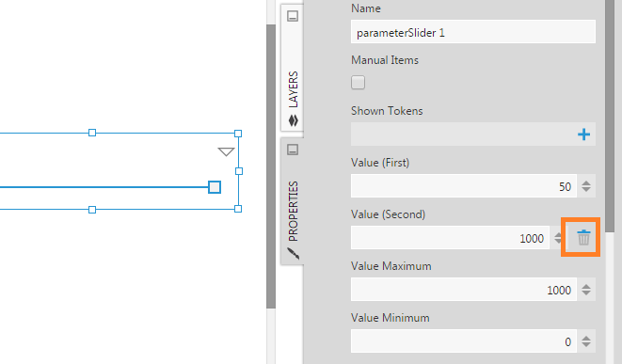
Task: Click the canvas vertical scrollbar
Action: click(x=271, y=166)
